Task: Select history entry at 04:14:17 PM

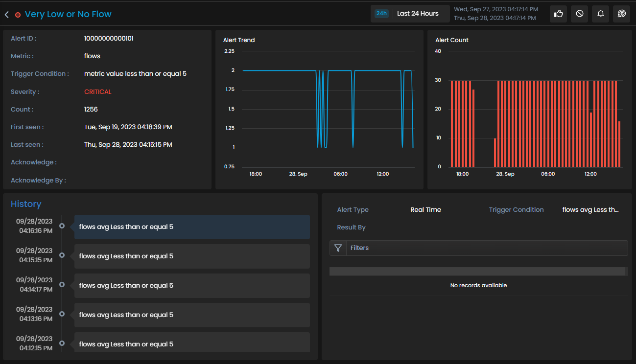Action: 192,286
